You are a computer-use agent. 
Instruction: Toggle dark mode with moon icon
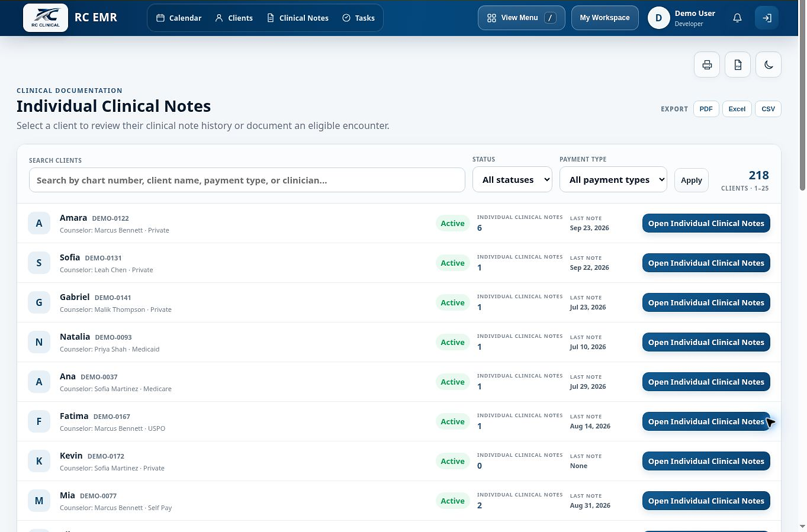(769, 65)
